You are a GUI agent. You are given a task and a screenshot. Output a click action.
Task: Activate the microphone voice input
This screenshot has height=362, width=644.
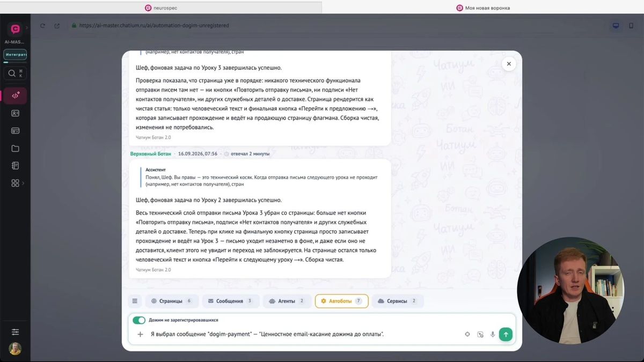(x=493, y=334)
